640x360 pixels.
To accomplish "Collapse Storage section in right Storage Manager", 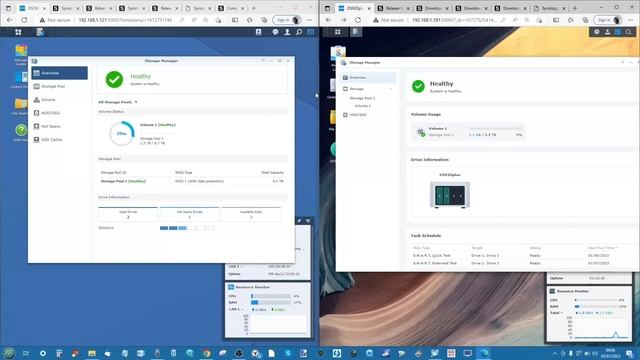I will 391,89.
